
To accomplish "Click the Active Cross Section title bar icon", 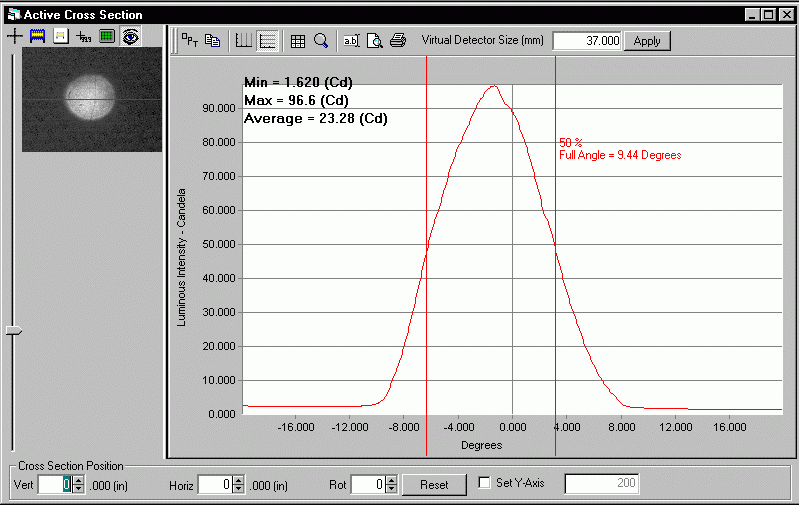I will (x=14, y=14).
